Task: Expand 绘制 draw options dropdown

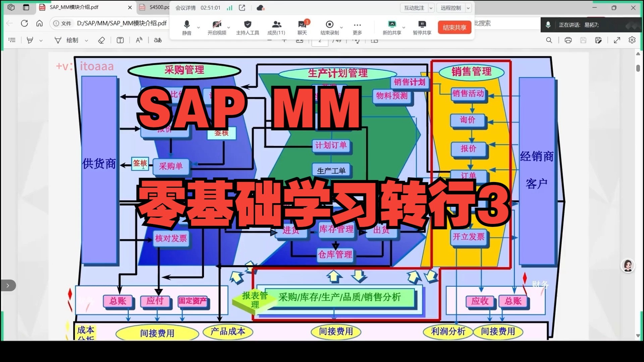Action: pyautogui.click(x=86, y=41)
